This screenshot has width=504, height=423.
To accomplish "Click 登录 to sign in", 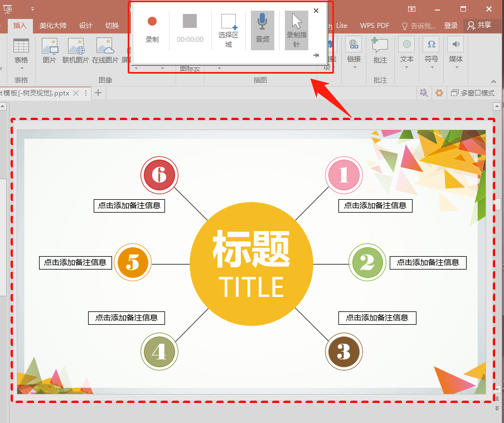I will [450, 26].
